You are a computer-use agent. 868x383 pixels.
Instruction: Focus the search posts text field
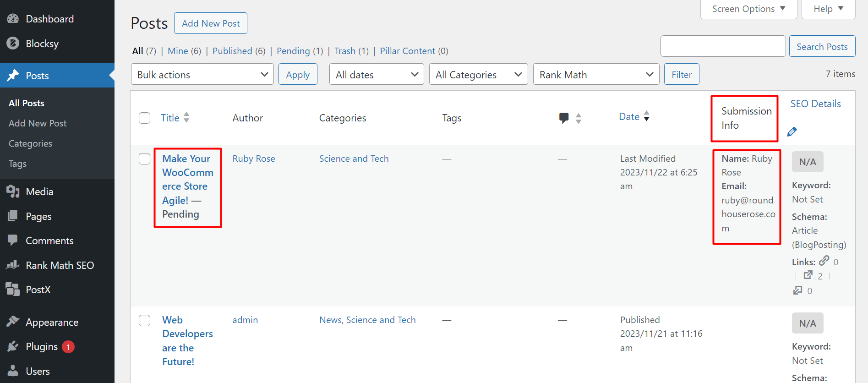723,46
